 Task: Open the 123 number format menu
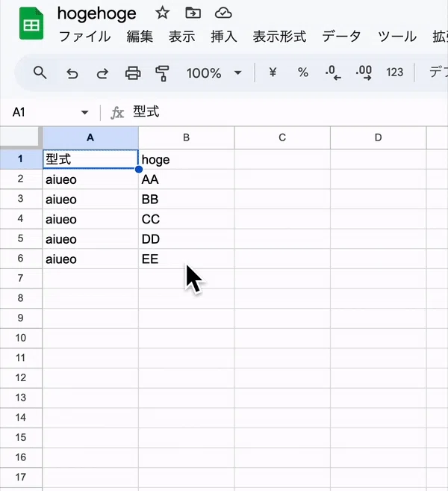tap(394, 72)
